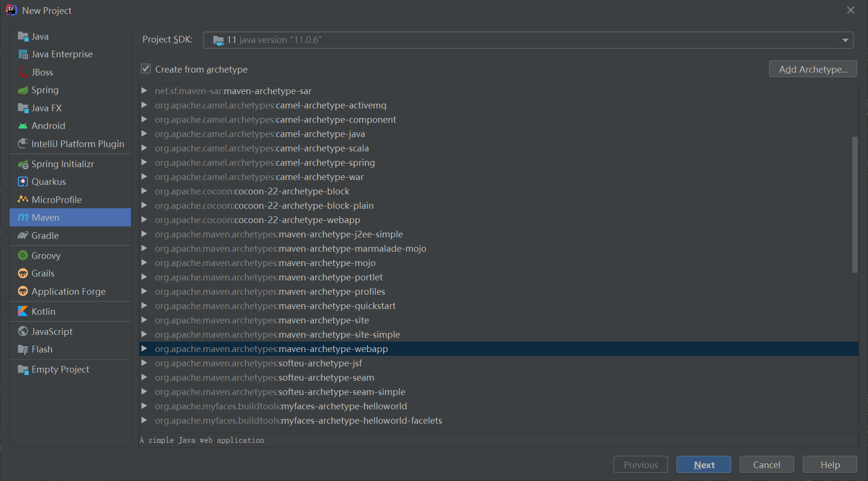Image resolution: width=868 pixels, height=481 pixels.
Task: Click the JBoss icon in sidebar
Action: coord(23,72)
